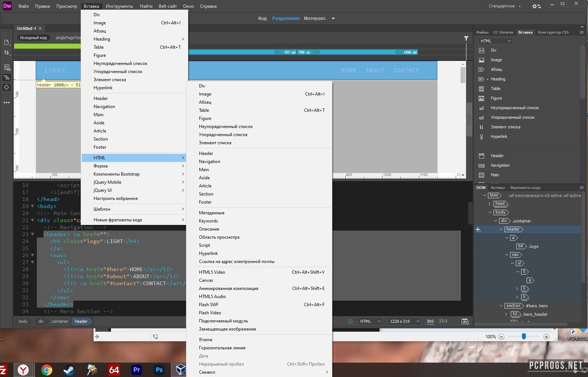Open the Инструменты menu
This screenshot has height=377, width=588.
pyautogui.click(x=119, y=6)
